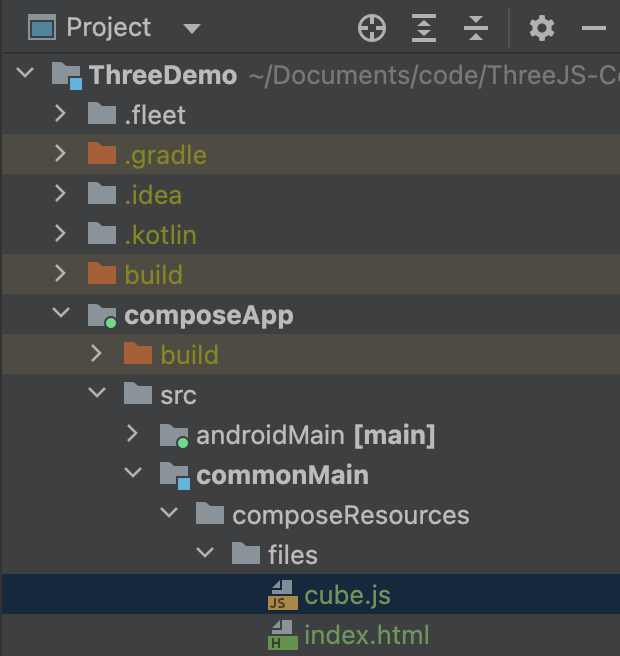Click the Select Opened File crosshair icon
620x656 pixels.
[372, 28]
